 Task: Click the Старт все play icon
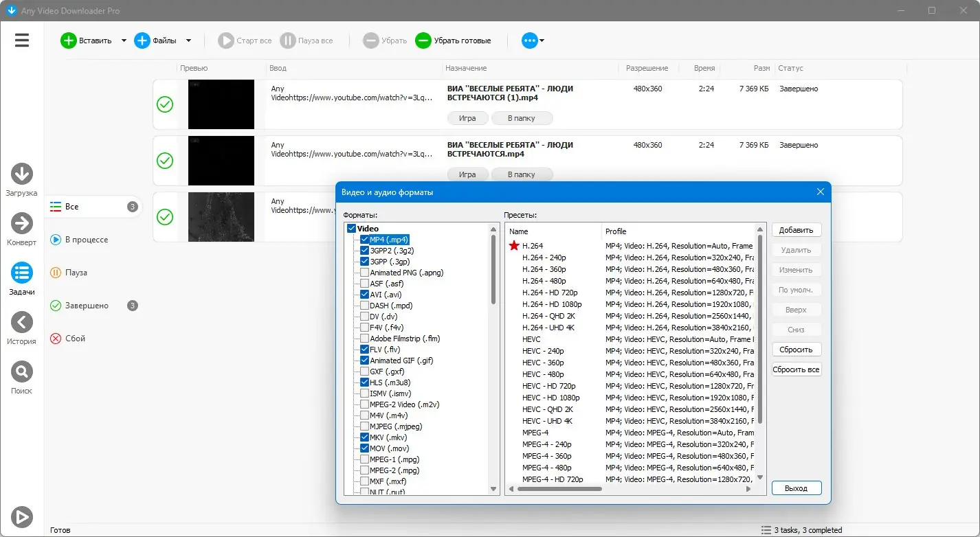[226, 41]
